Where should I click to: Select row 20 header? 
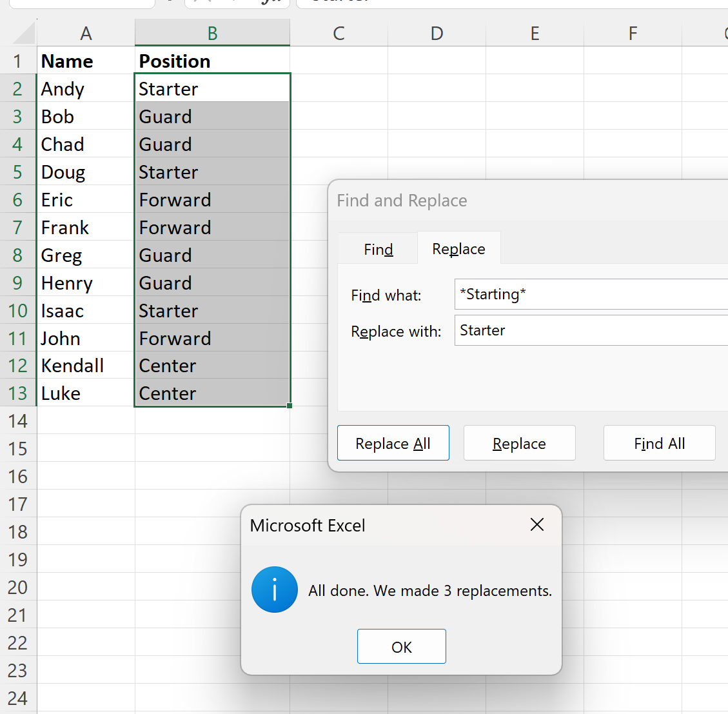click(17, 587)
